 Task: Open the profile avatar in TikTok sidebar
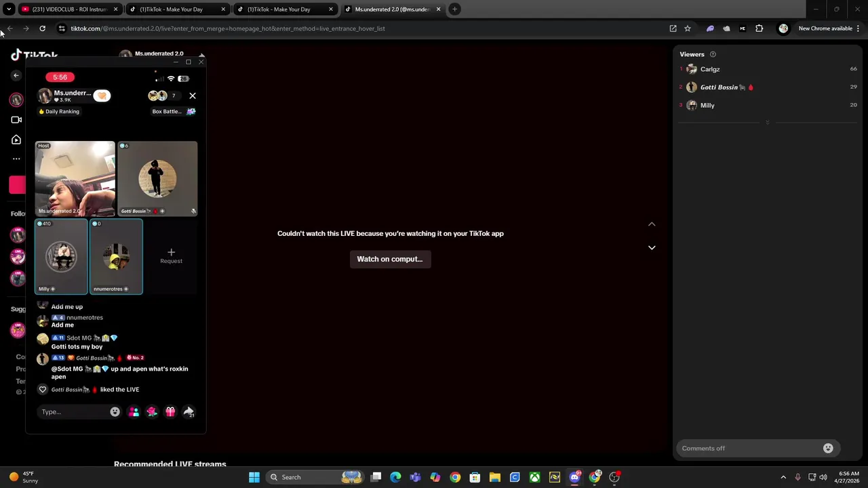coord(16,100)
